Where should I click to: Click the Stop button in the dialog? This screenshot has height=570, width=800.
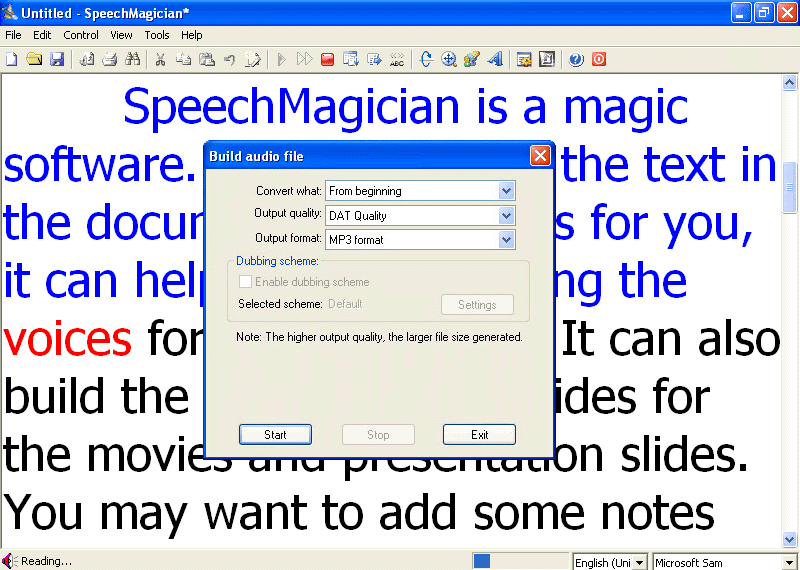pos(378,435)
